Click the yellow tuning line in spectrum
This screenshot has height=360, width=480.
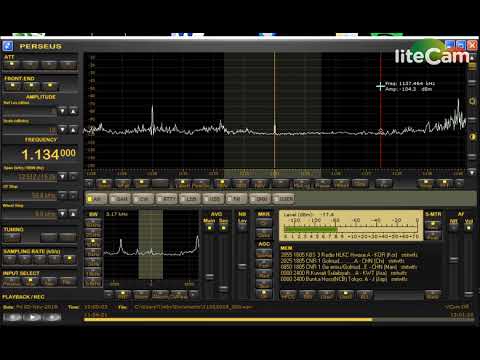[274, 110]
